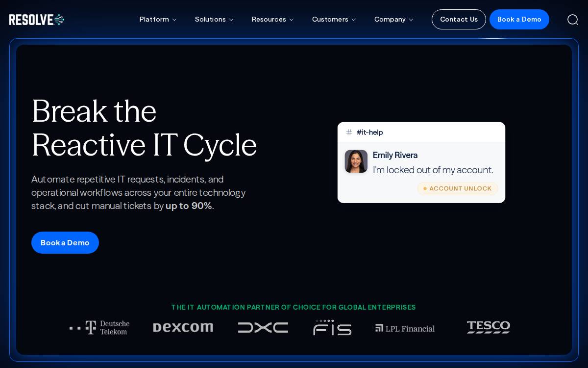
Task: Click the Deutsche Telekom logo
Action: click(99, 328)
